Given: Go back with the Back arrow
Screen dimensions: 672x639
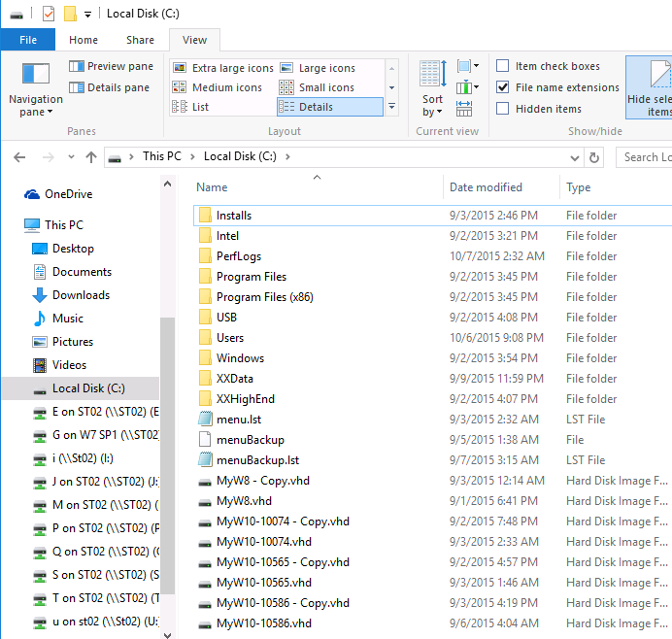Looking at the screenshot, I should coord(19,157).
